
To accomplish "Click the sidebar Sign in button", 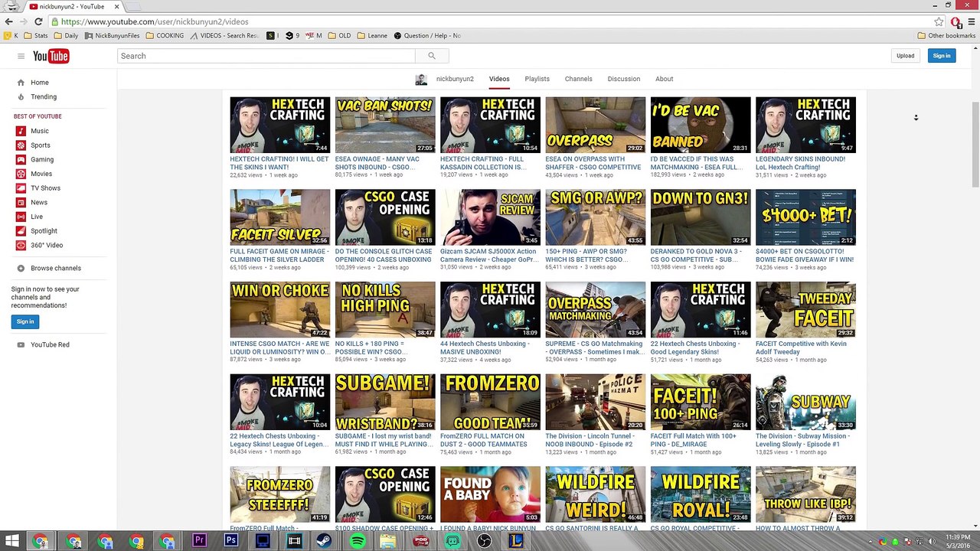I will pyautogui.click(x=25, y=321).
